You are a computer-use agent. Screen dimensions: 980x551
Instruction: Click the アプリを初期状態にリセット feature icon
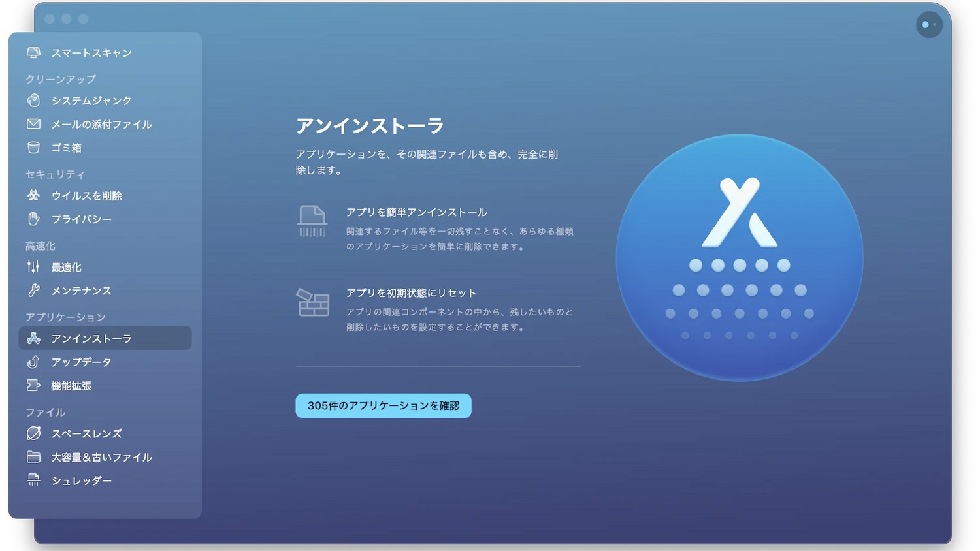pyautogui.click(x=313, y=302)
